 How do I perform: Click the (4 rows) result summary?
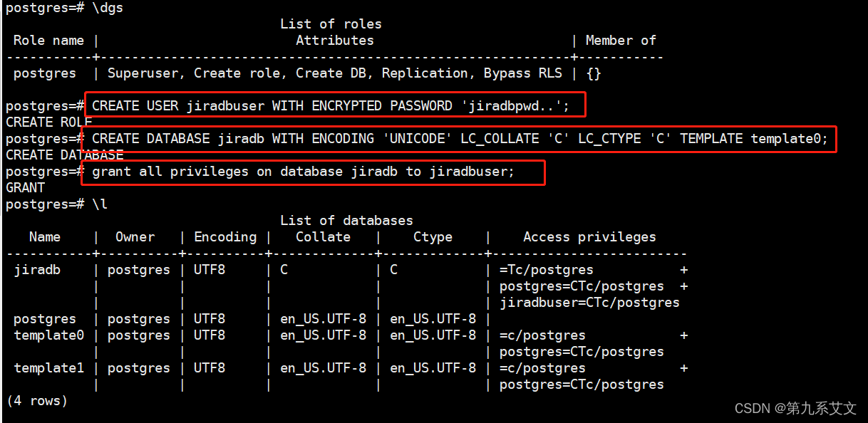coord(36,400)
